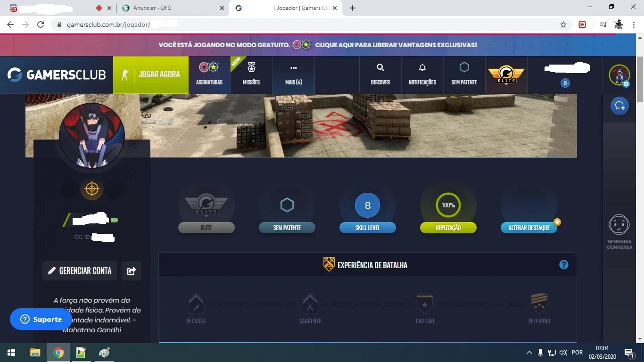
Task: Switch to the first browser tab with the red recording dot
Action: coord(58,8)
